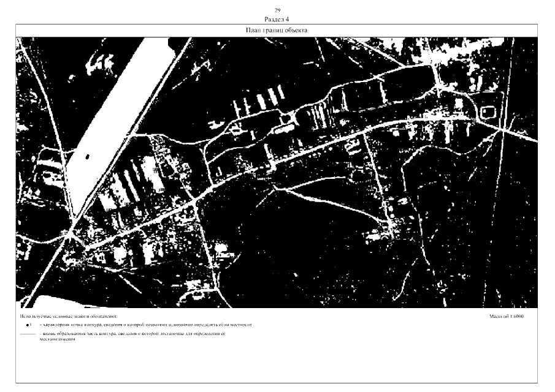Click the "План границ объекта" title
Image resolution: width=555 pixels, height=392 pixels.
pos(277,30)
